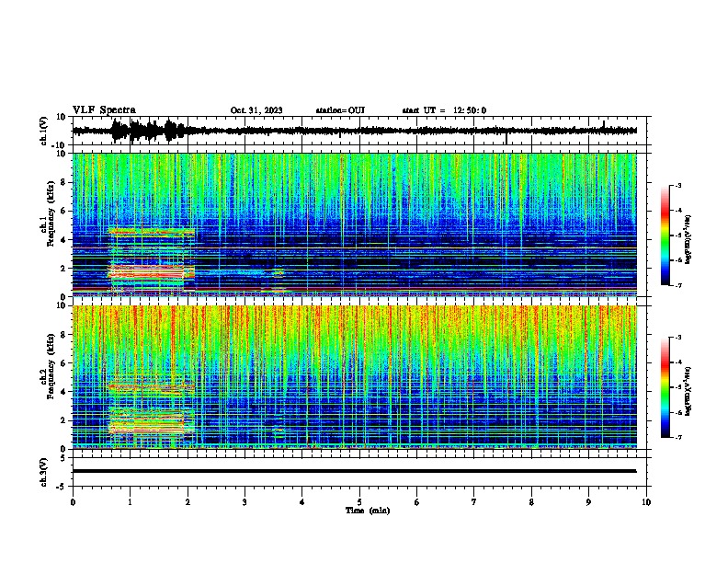This screenshot has height=563, width=728.
Task: Click the time-axis tick label "1"
Action: pyautogui.click(x=130, y=502)
